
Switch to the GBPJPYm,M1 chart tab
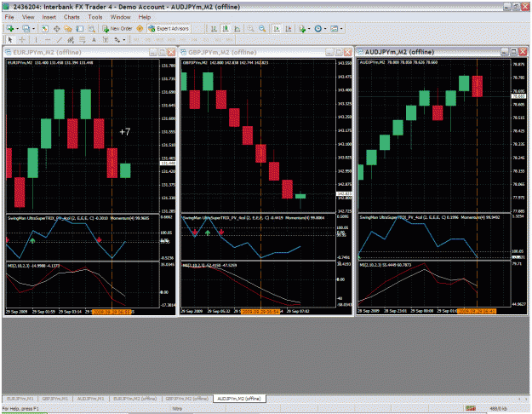(x=55, y=399)
